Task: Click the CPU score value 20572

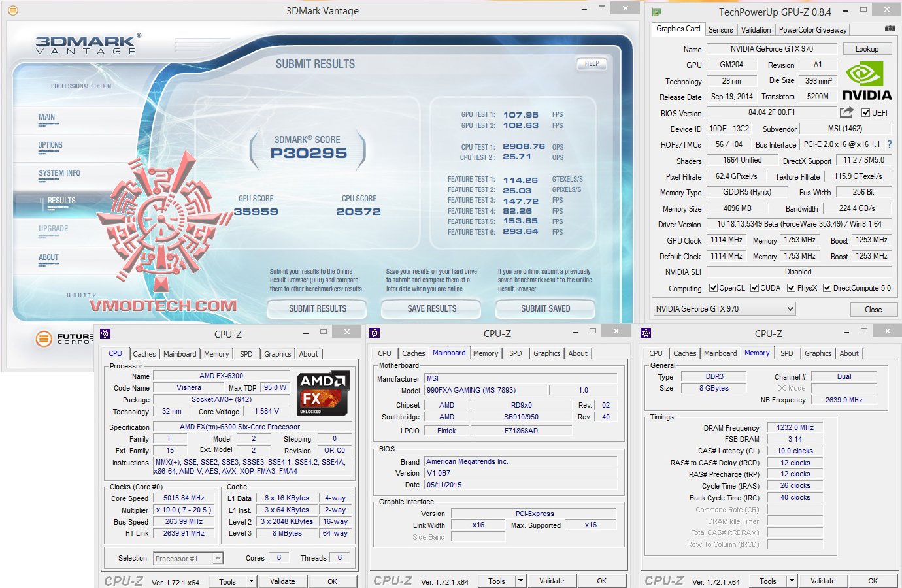Action: [358, 212]
